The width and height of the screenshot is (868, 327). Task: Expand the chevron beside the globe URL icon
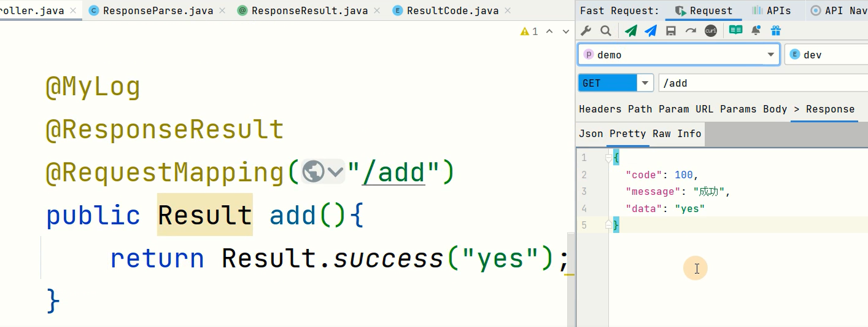(335, 173)
